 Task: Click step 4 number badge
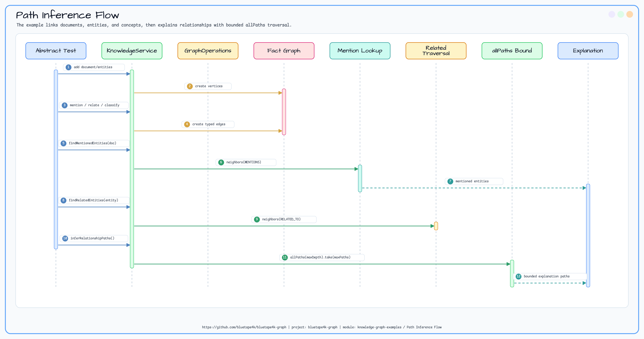coord(187,124)
